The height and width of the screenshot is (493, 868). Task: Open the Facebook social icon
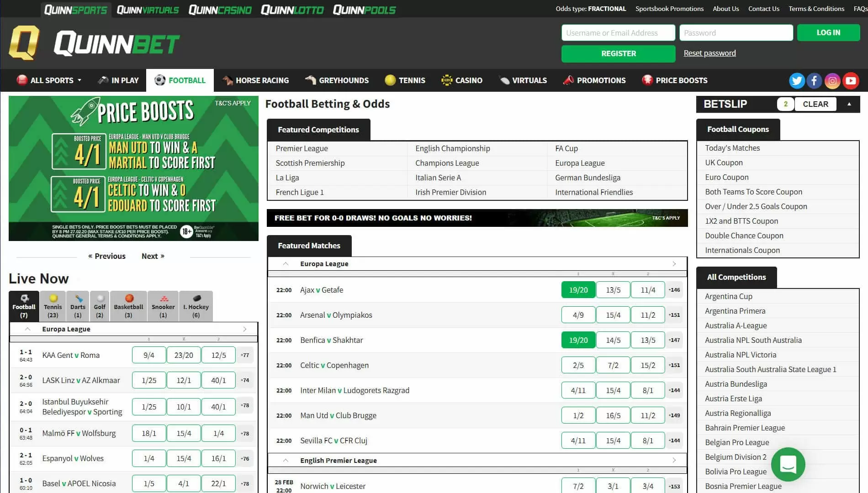(814, 81)
